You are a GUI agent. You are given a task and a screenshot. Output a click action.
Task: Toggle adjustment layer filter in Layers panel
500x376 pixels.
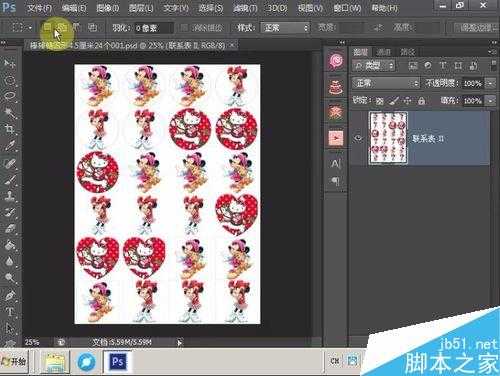tap(428, 65)
